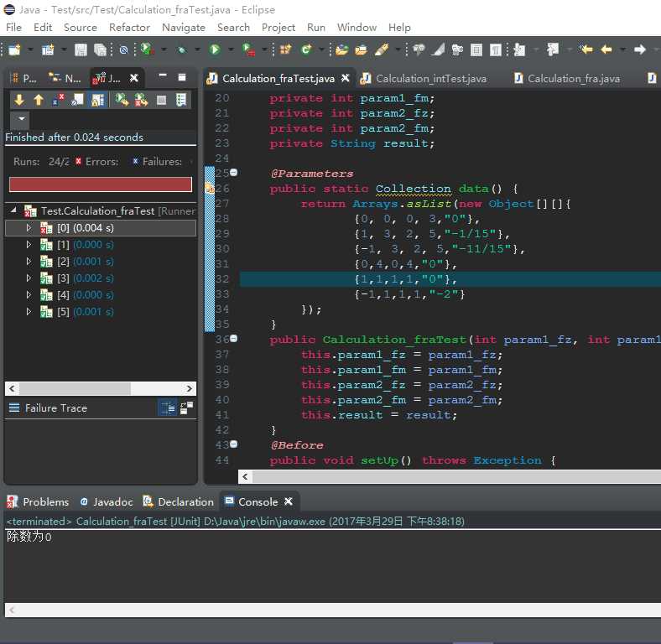The image size is (661, 644).
Task: Switch to the Problems tab
Action: coord(38,502)
